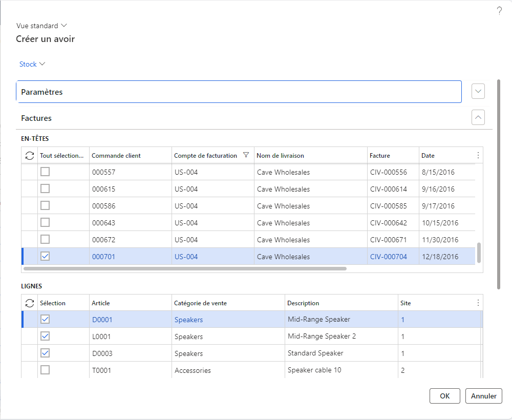The height and width of the screenshot is (420, 512).
Task: Open article link D0001
Action: (x=102, y=320)
